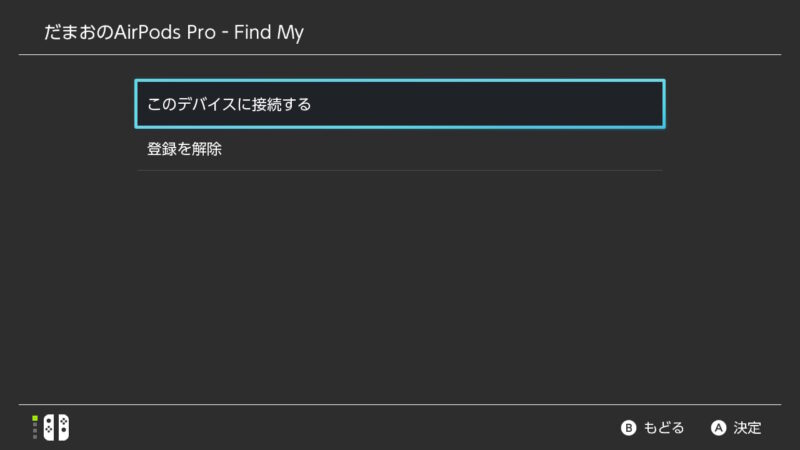Click empty space right of 登録を解除
The image size is (800, 450).
click(442, 149)
